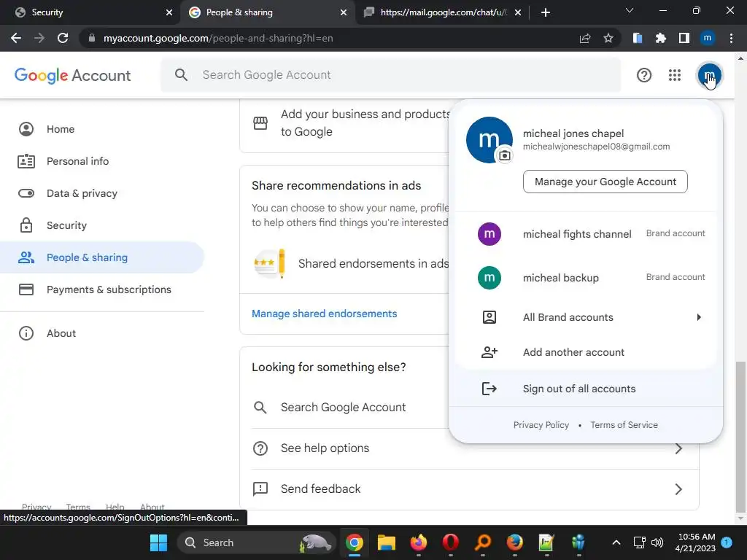This screenshot has width=747, height=560.
Task: Click the add person icon
Action: click(x=489, y=352)
